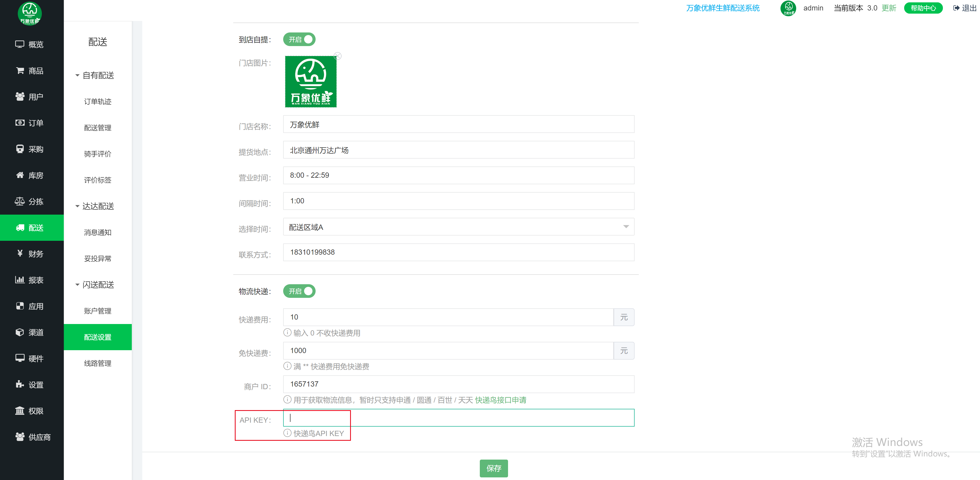Click the 权限 bank building icon

tap(20, 411)
